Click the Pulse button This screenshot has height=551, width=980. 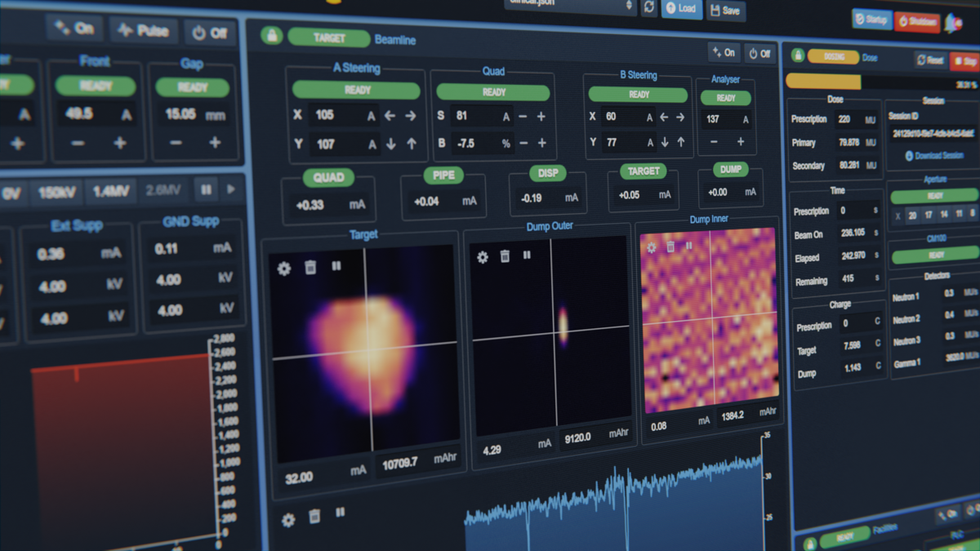click(x=143, y=30)
